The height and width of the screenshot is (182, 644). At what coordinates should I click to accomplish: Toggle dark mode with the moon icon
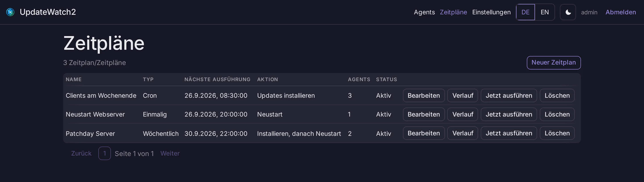point(568,12)
